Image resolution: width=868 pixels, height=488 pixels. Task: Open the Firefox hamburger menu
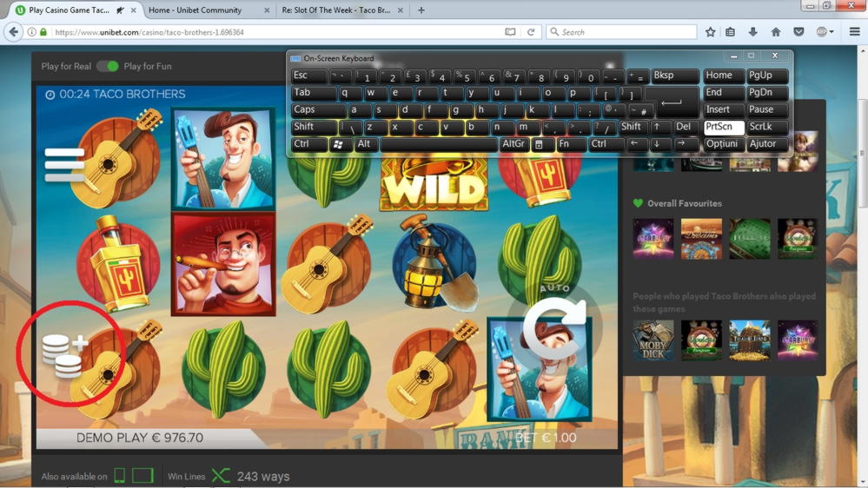coord(854,32)
